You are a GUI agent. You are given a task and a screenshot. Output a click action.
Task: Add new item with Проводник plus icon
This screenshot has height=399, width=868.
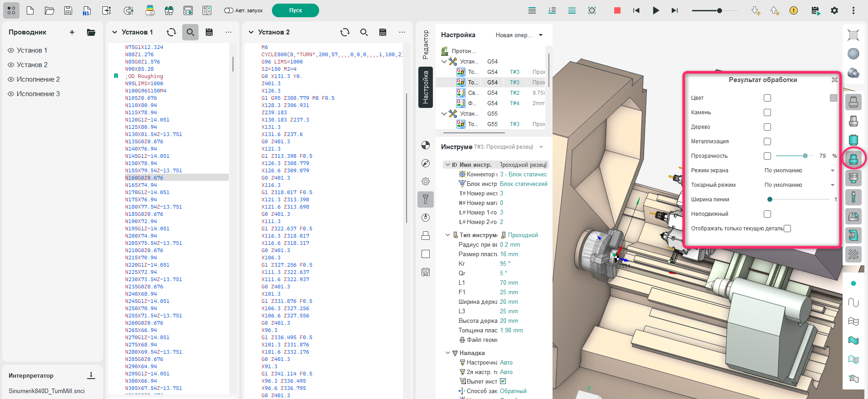(72, 32)
